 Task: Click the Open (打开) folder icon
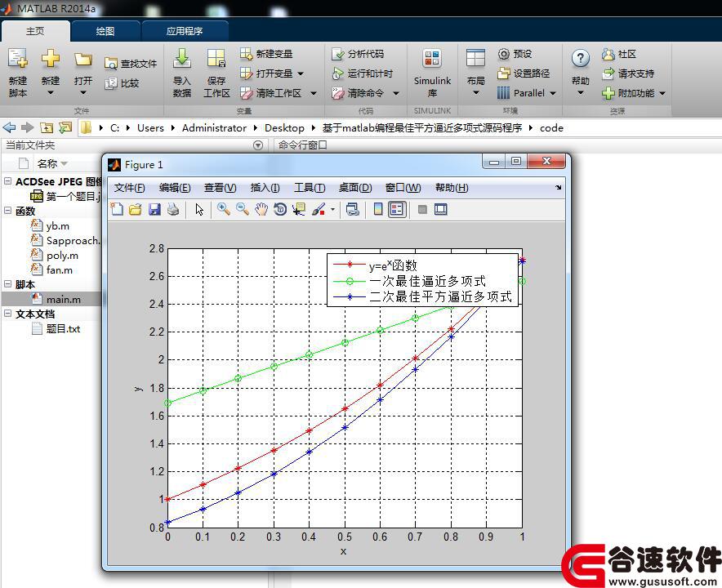[x=83, y=60]
